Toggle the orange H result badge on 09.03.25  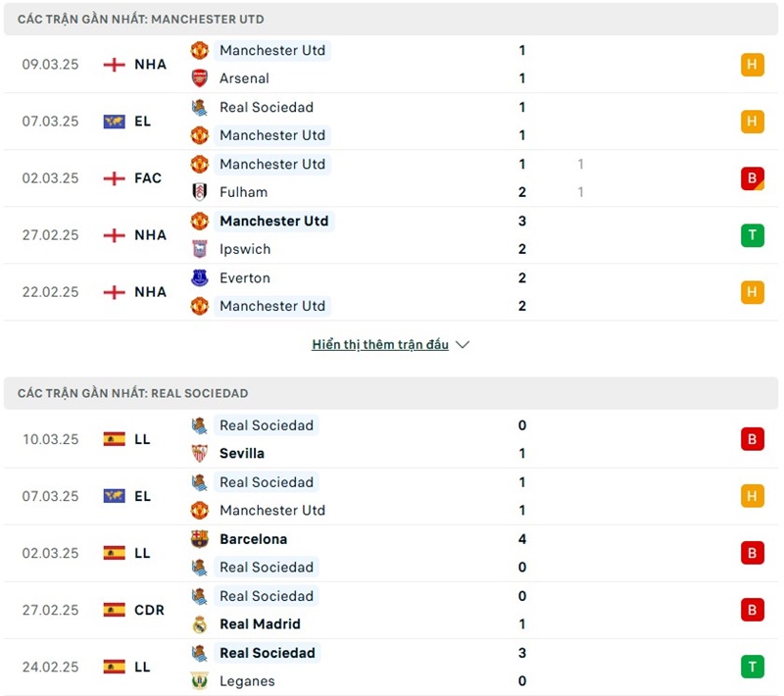tap(753, 64)
